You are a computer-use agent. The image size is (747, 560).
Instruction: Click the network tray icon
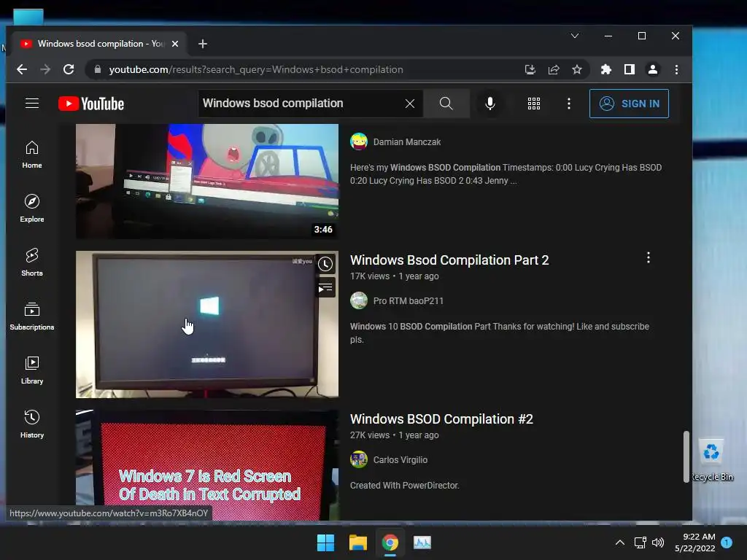coord(640,542)
